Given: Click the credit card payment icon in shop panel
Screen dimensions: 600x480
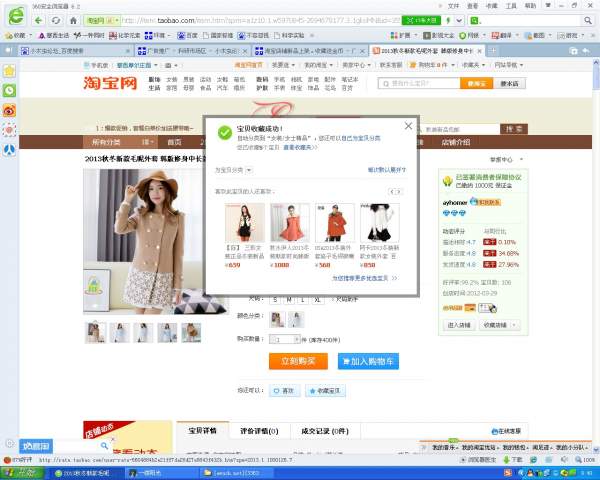Looking at the screenshot, I should point(470,308).
